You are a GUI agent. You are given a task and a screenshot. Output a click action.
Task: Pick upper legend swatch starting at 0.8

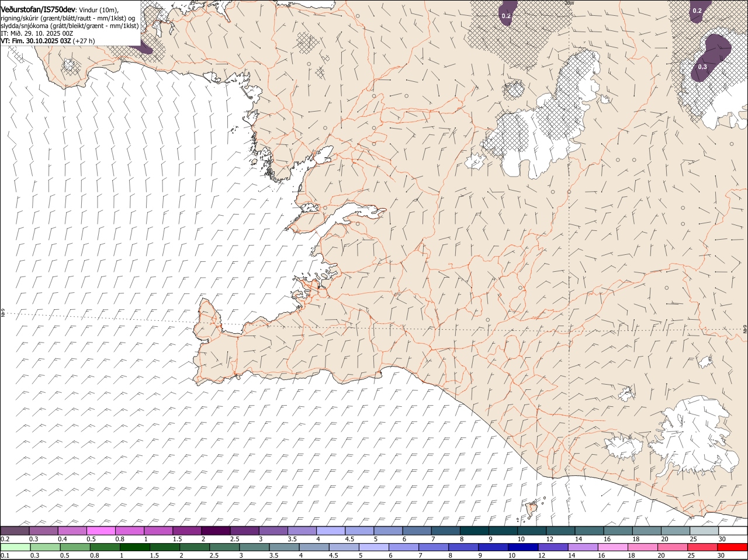[129, 531]
